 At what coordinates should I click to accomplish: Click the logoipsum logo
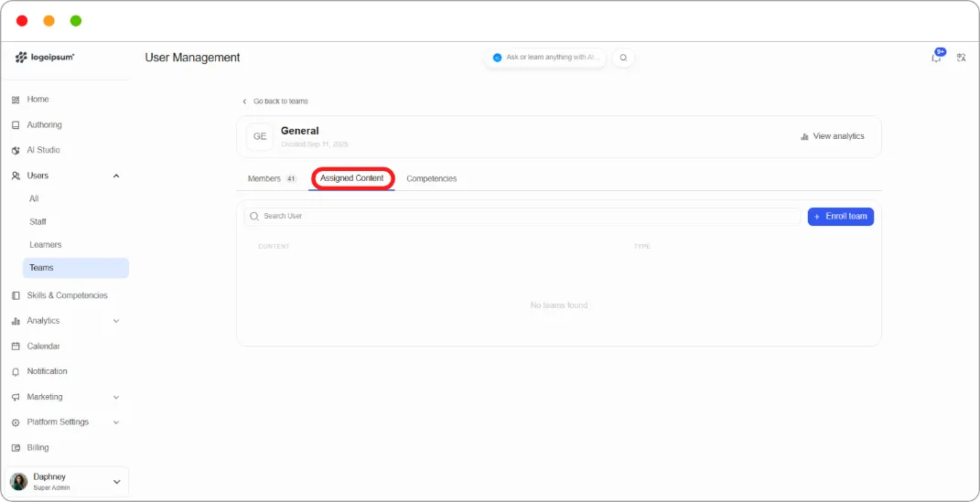45,57
